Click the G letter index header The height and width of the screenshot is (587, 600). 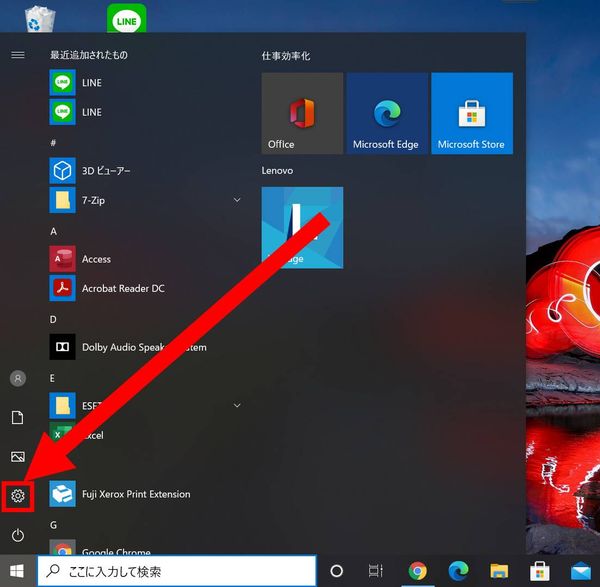[x=53, y=525]
